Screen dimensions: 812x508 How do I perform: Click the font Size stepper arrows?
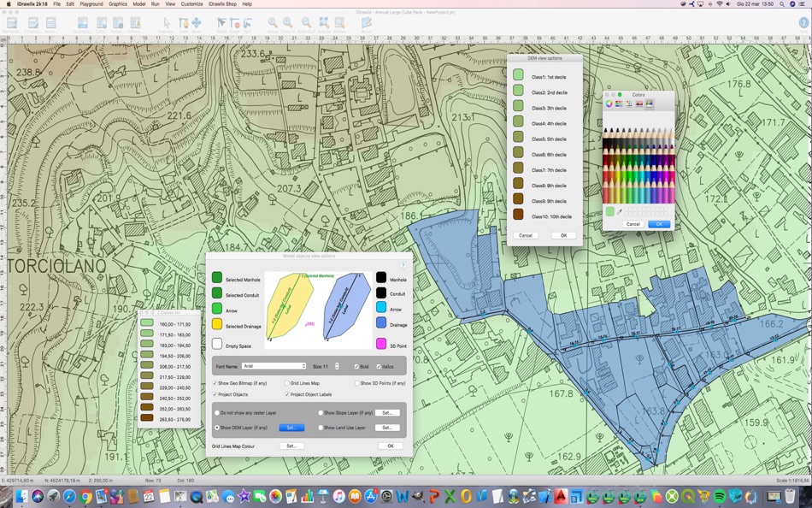337,366
